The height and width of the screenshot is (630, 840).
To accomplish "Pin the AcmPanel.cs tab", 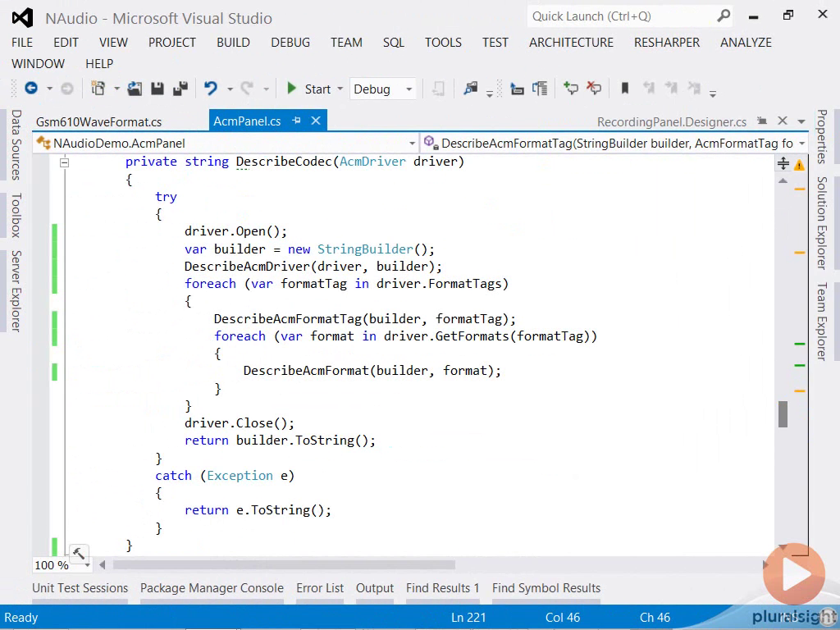I will tap(296, 121).
